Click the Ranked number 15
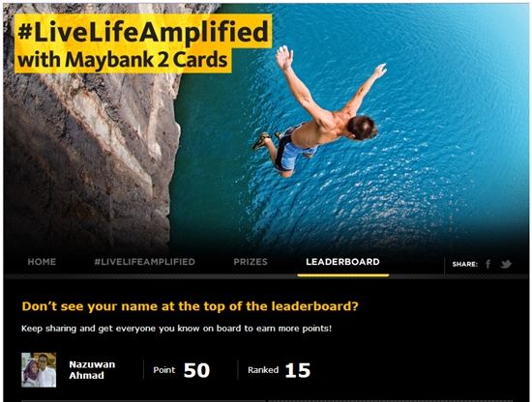This screenshot has width=532, height=402. click(x=298, y=370)
